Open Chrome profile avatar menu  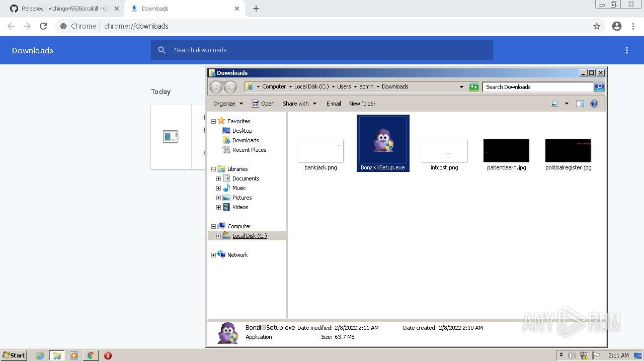coord(617,26)
